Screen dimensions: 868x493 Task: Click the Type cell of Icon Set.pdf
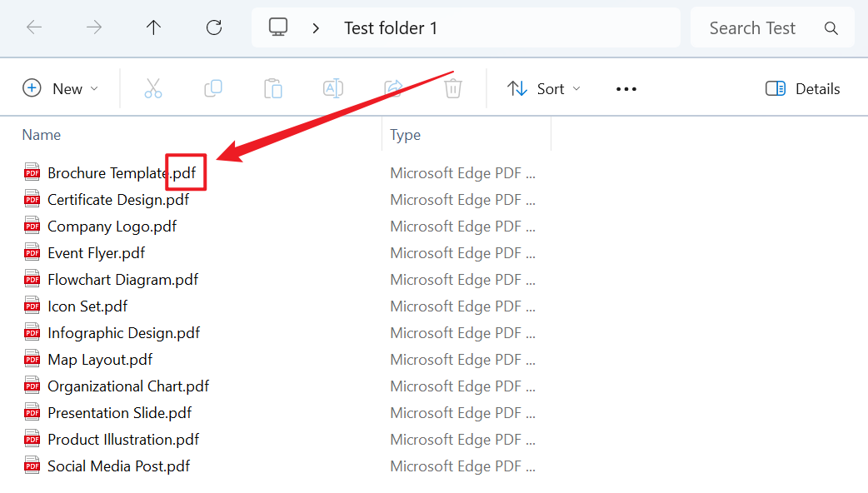463,306
